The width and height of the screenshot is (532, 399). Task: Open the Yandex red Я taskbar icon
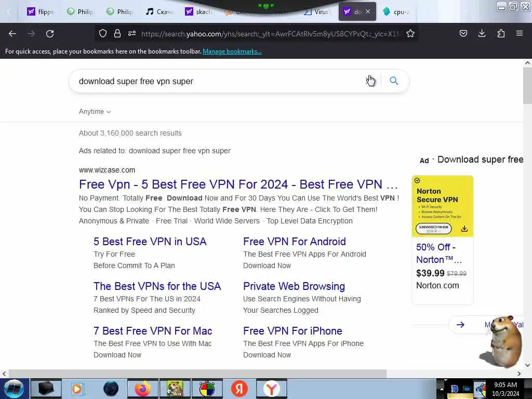(239, 389)
